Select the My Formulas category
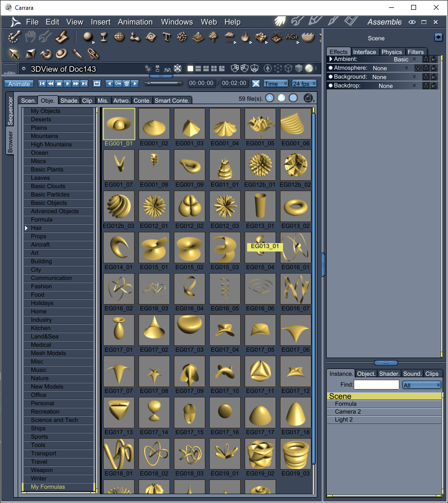Image resolution: width=448 pixels, height=503 pixels. click(58, 487)
